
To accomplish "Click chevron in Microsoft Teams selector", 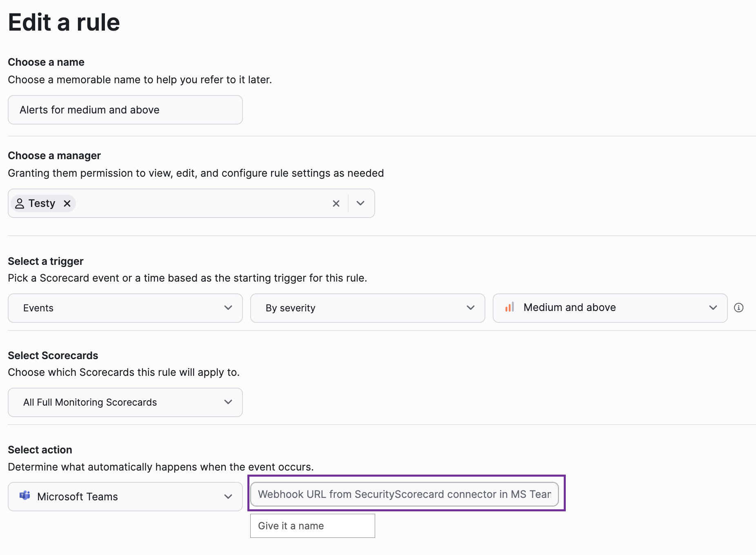I will 228,497.
